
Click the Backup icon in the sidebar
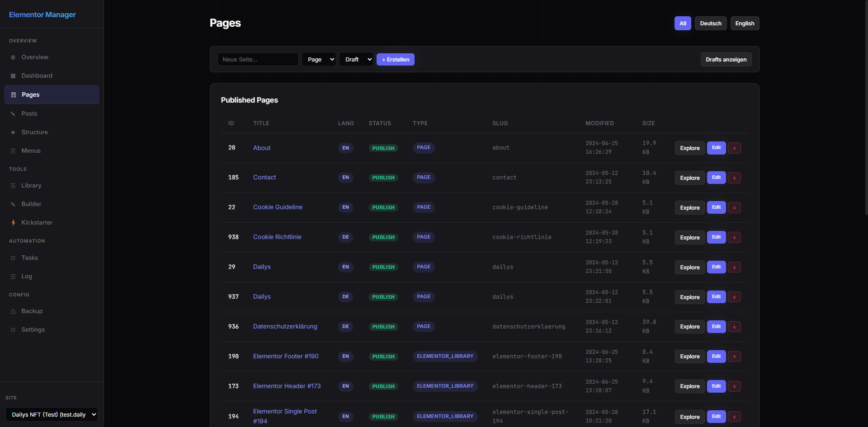point(13,311)
